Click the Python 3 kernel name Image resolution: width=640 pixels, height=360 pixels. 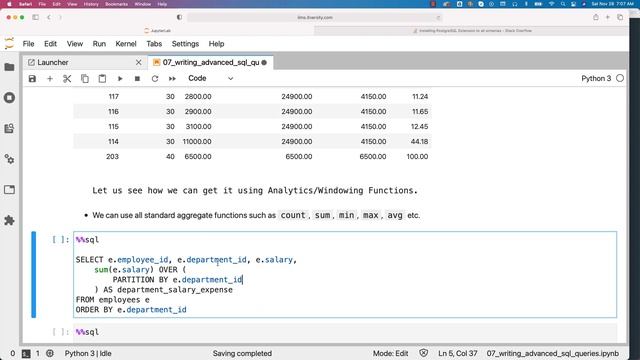point(596,78)
